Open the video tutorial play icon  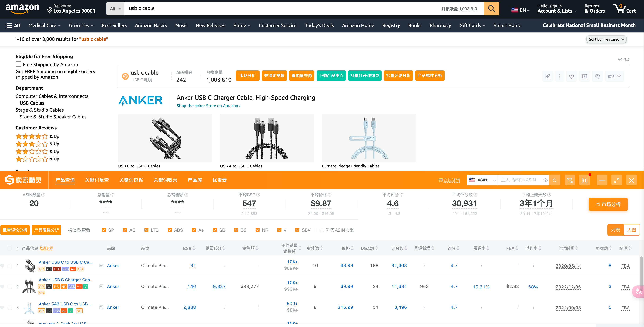click(x=585, y=76)
